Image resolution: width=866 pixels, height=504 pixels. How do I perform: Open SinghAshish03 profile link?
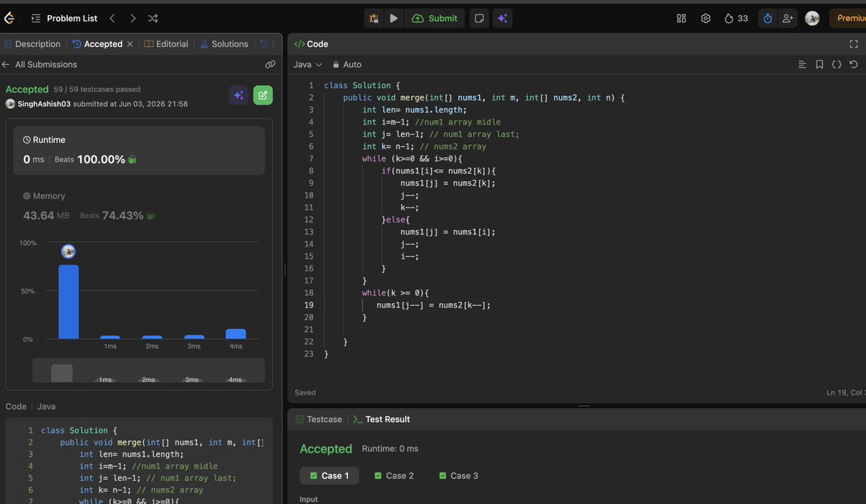tap(43, 104)
